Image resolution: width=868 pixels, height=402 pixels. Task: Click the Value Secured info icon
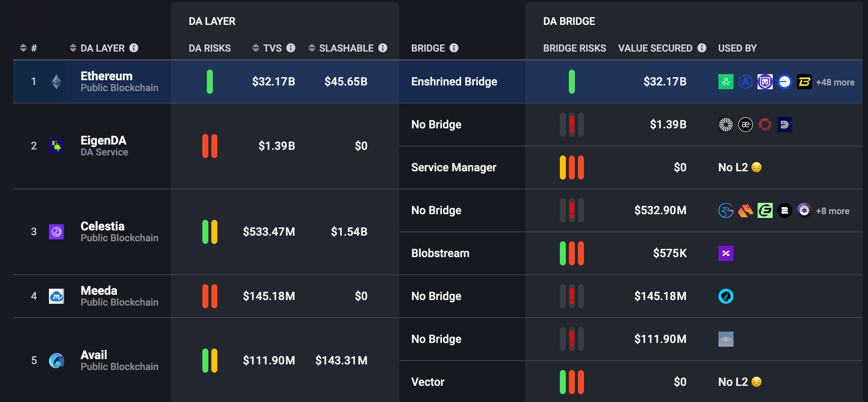click(x=702, y=48)
